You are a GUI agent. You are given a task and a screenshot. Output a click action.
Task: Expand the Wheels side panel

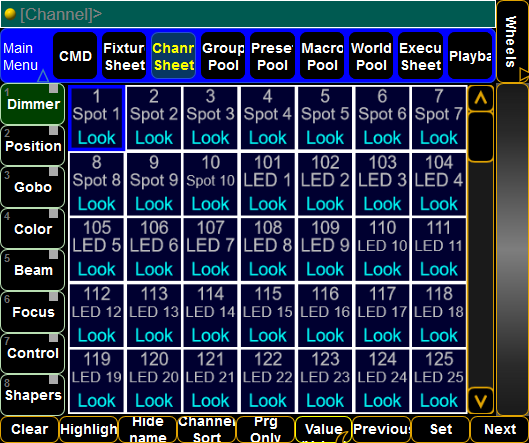pos(512,41)
